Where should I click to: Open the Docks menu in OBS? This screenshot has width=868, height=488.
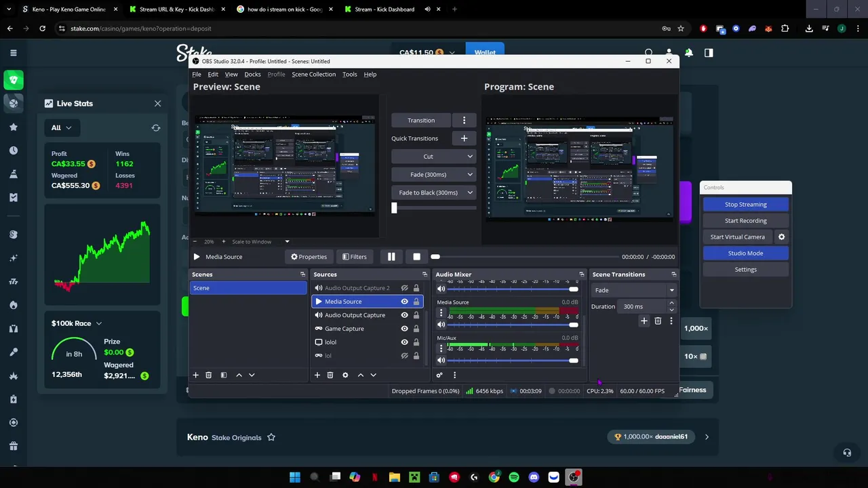[x=252, y=75]
